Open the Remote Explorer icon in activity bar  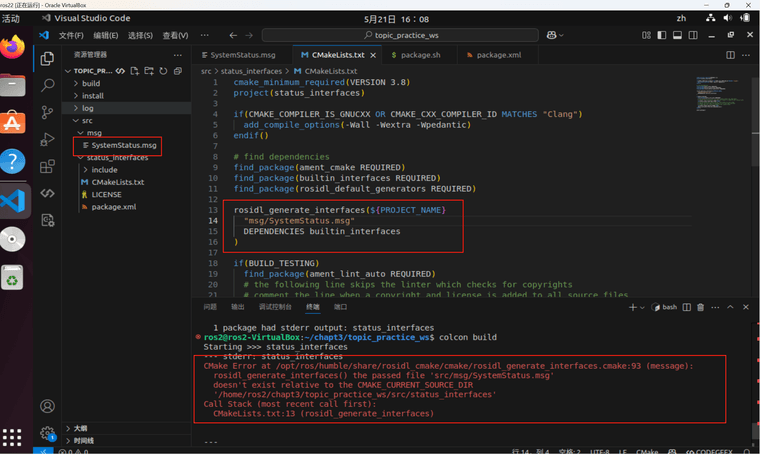pos(47,193)
